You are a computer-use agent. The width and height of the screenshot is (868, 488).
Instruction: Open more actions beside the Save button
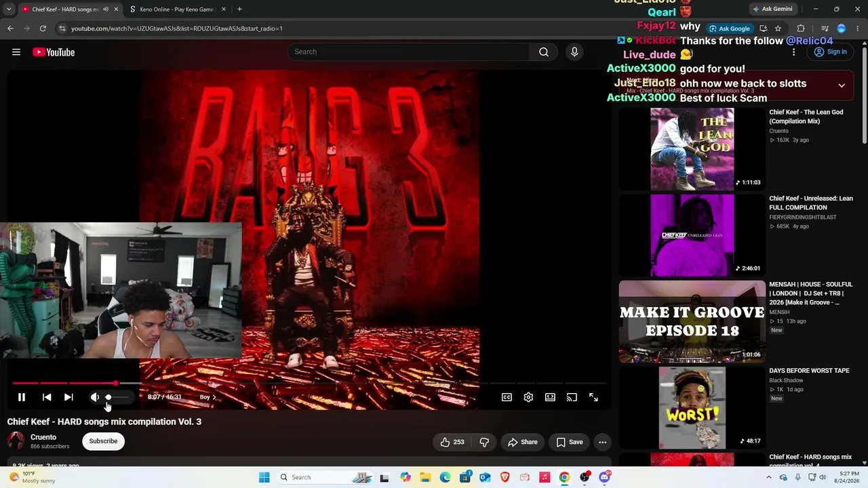click(x=602, y=442)
